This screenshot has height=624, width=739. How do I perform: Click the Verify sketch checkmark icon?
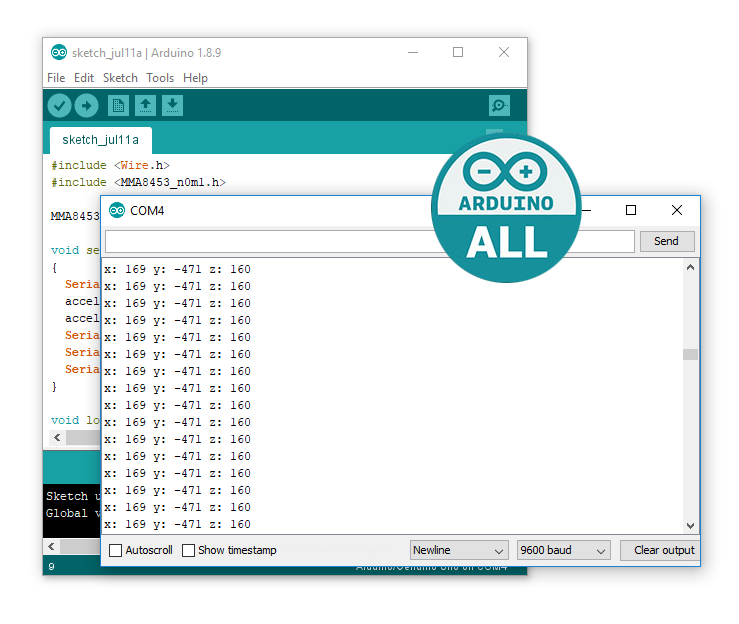pyautogui.click(x=59, y=106)
